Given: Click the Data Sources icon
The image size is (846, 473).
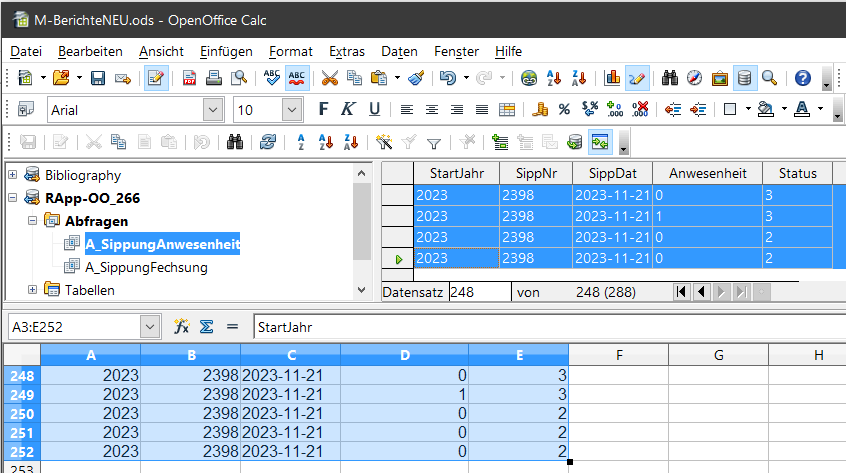Looking at the screenshot, I should 744,78.
